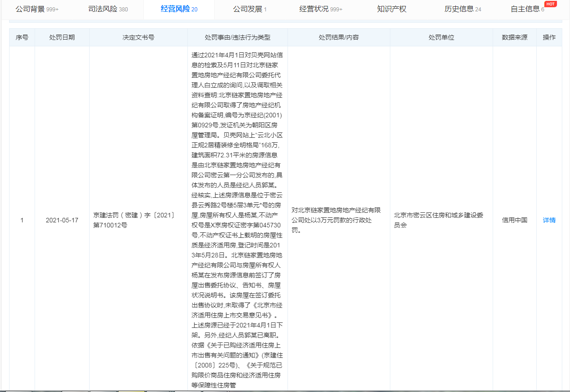Viewport: 570px width, 392px height.
Task: Click the penalty result text 处以3万元罚款
Action: pos(336,220)
